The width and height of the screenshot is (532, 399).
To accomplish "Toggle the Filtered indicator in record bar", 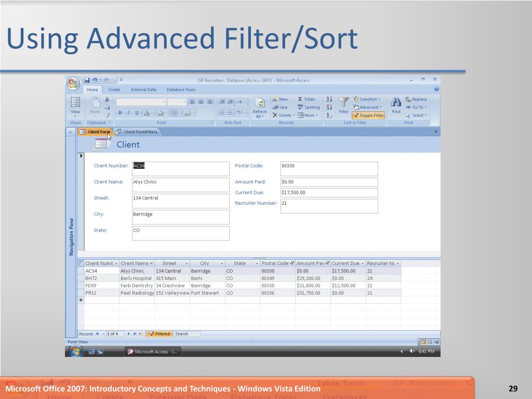I will click(159, 334).
